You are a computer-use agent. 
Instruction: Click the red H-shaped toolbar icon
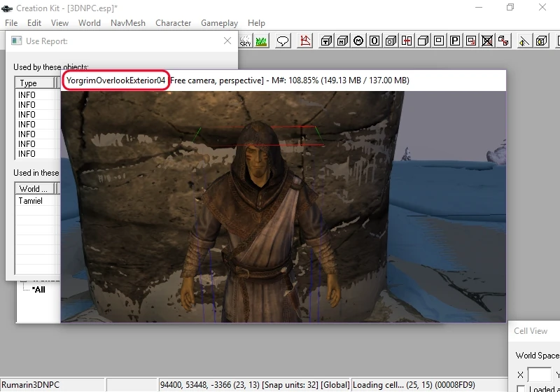coord(407,41)
